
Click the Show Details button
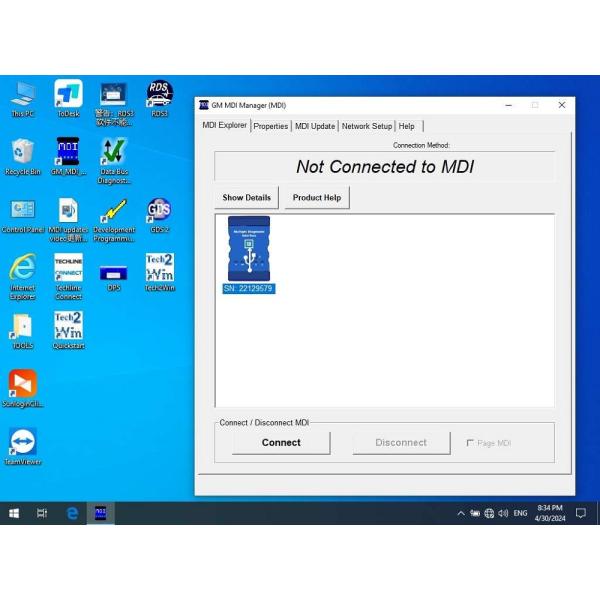[246, 198]
